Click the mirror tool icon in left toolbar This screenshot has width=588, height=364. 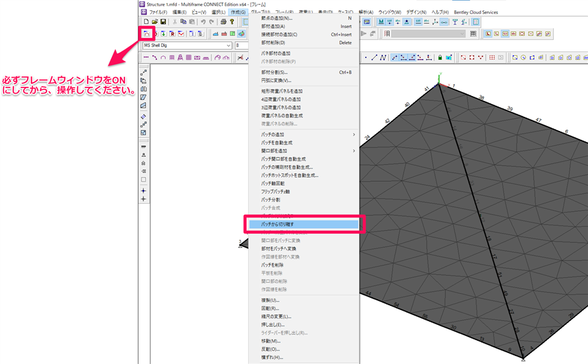click(x=143, y=89)
